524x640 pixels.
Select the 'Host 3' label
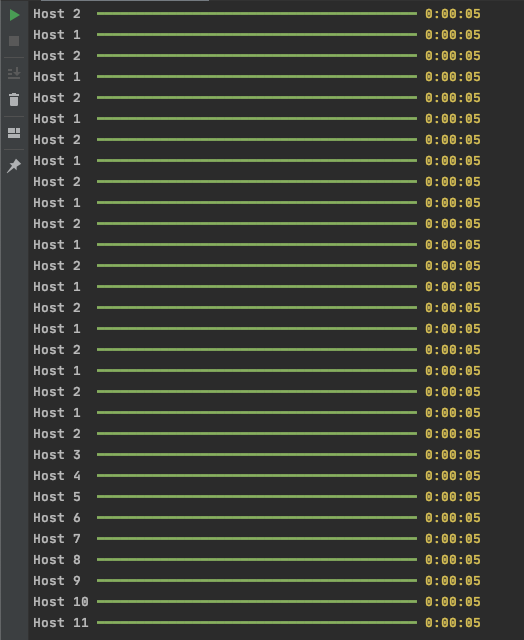57,455
